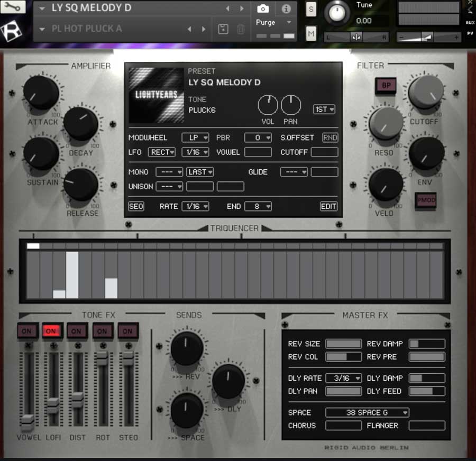Click the RND sample offset button
The image size is (476, 461).
point(330,137)
